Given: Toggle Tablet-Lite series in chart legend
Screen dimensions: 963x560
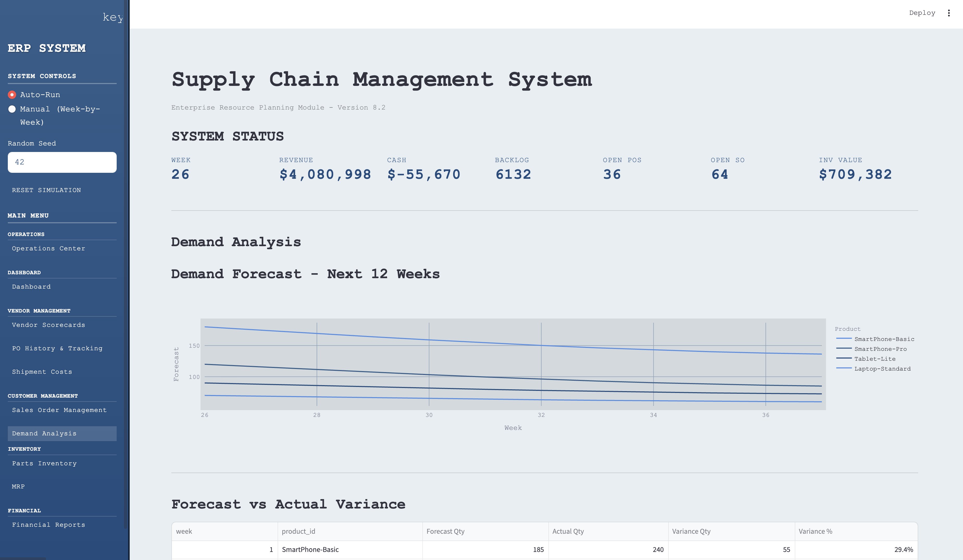Looking at the screenshot, I should pyautogui.click(x=875, y=359).
